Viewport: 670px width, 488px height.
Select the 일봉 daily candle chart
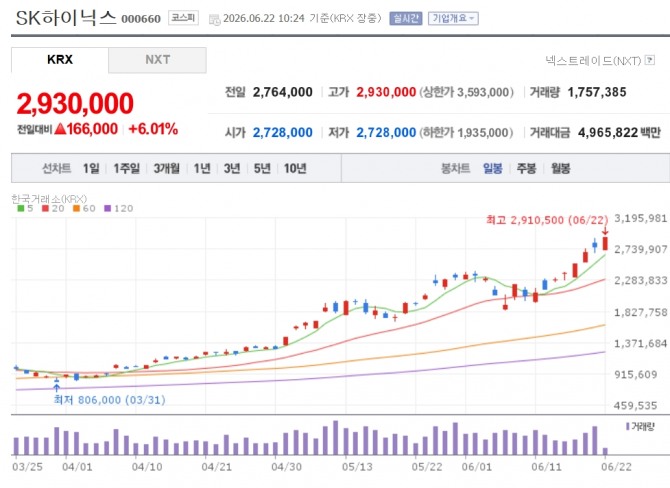pos(493,168)
